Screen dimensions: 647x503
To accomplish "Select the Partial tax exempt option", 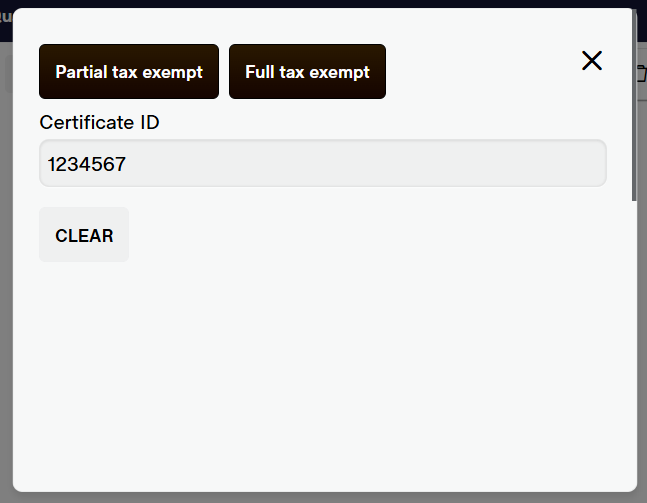I will [129, 71].
